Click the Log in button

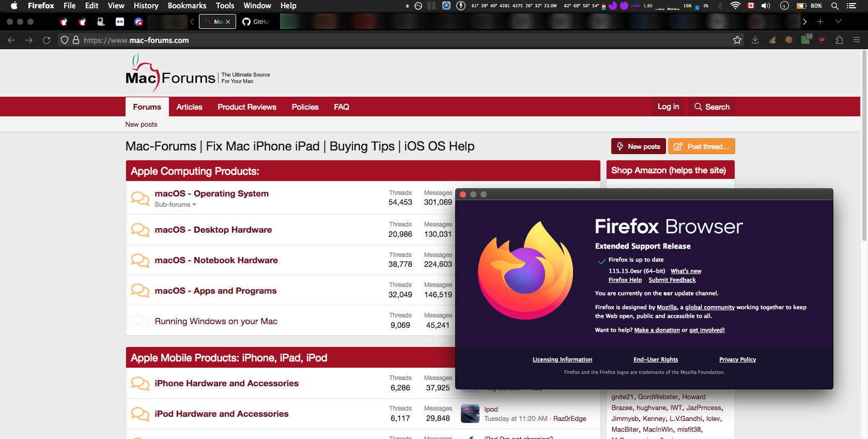click(669, 107)
